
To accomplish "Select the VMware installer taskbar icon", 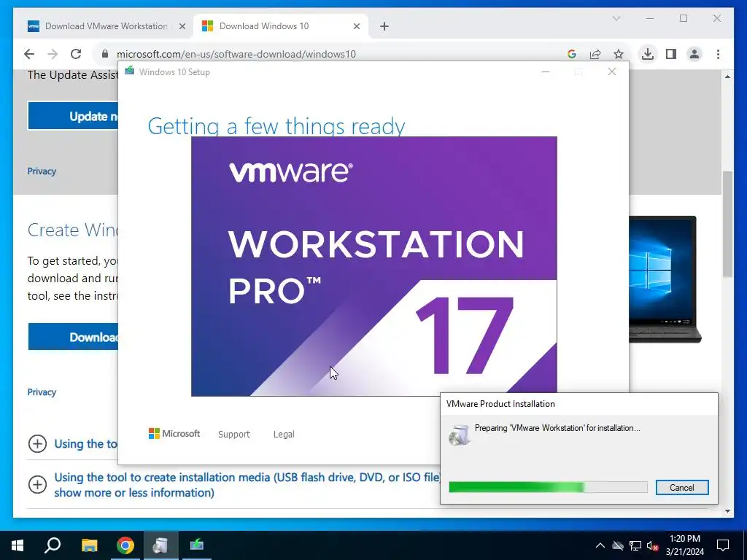I will 160,545.
